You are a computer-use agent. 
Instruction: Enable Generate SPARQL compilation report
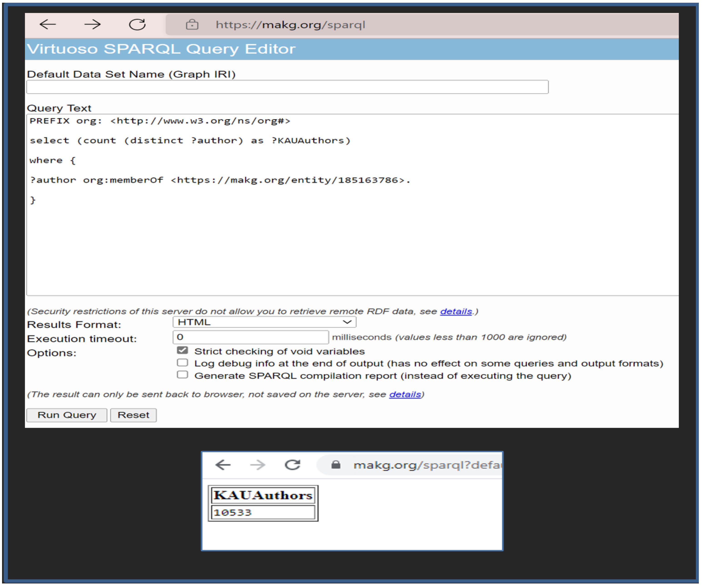182,375
